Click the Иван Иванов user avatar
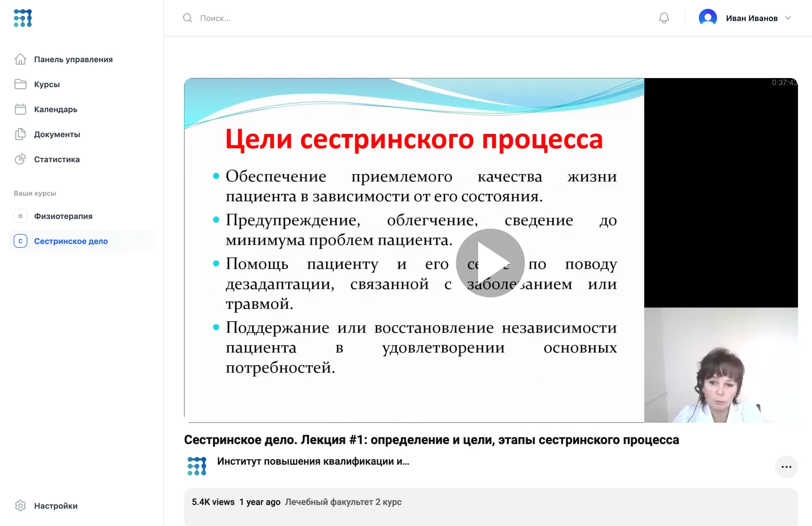 [707, 18]
